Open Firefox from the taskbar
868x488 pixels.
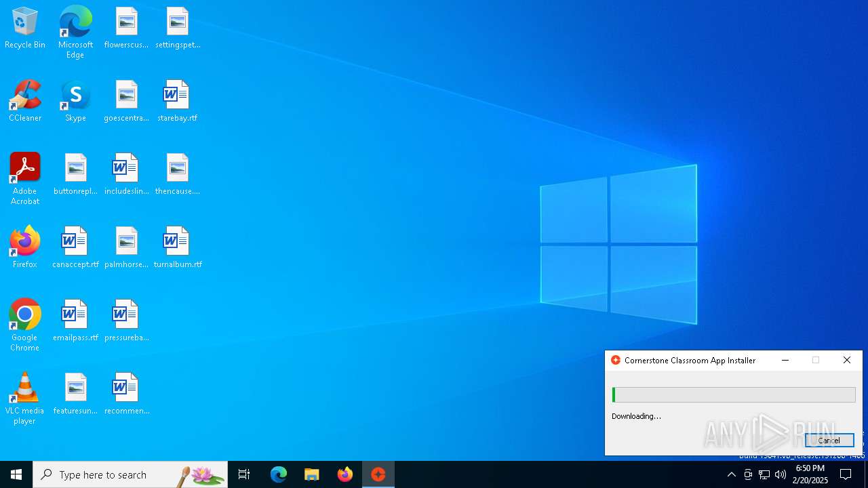pyautogui.click(x=345, y=474)
